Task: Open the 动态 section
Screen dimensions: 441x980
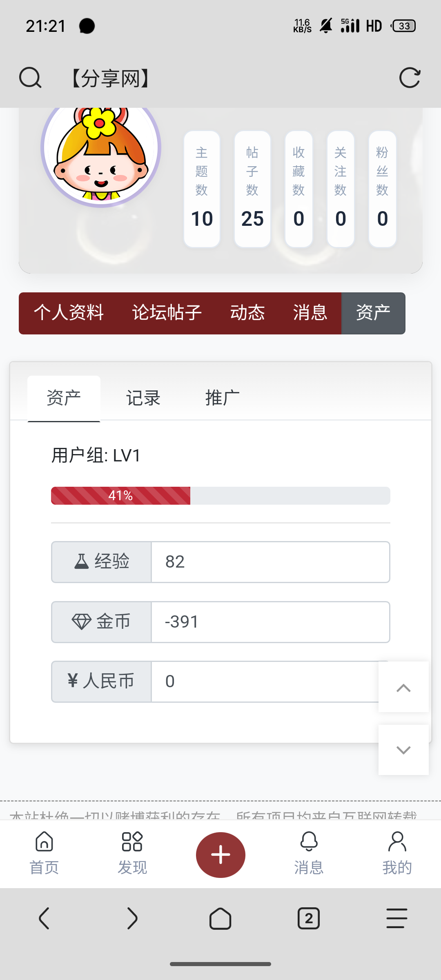Action: point(247,313)
